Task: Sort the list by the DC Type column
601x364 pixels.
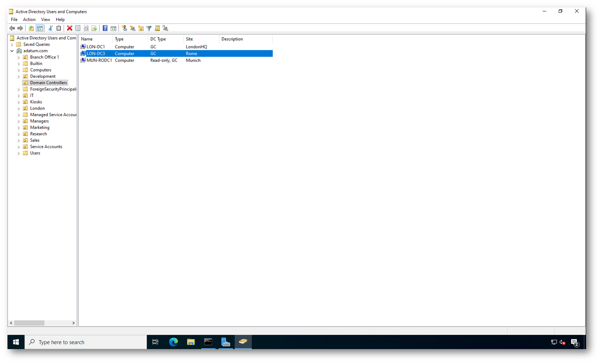Action: (x=166, y=39)
